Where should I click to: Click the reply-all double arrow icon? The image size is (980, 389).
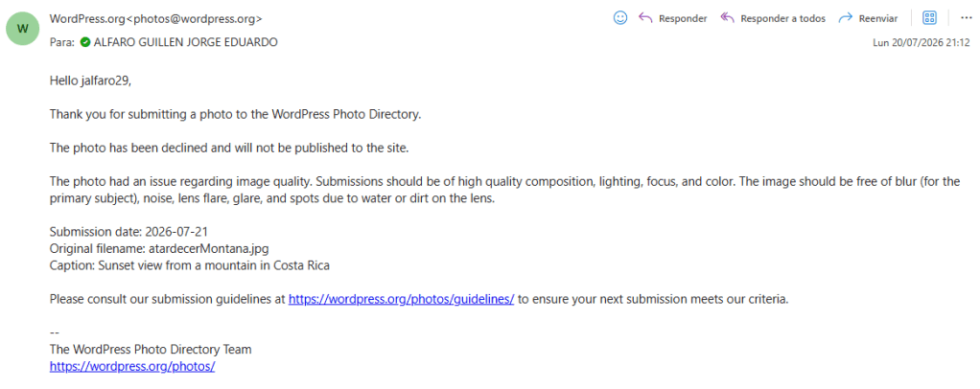727,18
